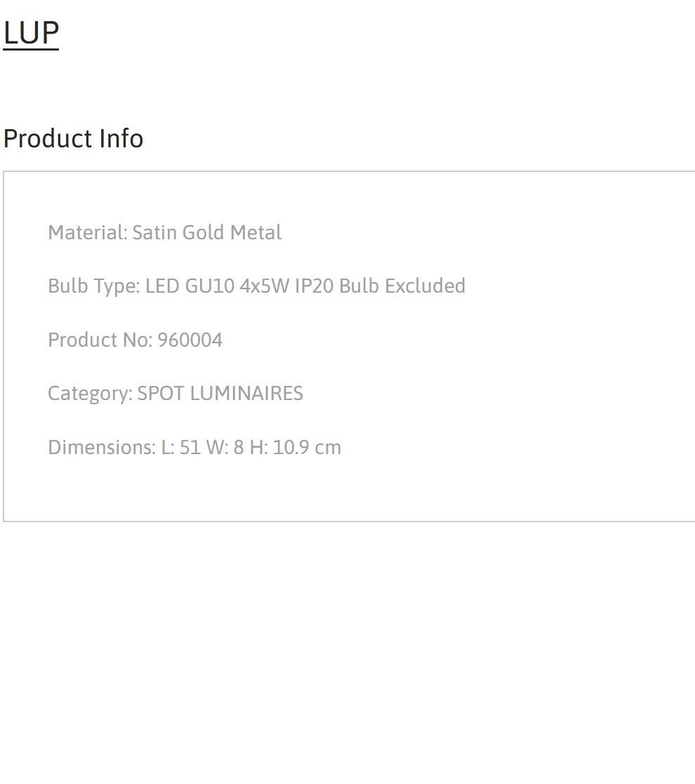This screenshot has width=695, height=784.
Task: Click the 4x5W wattage text
Action: (x=265, y=286)
